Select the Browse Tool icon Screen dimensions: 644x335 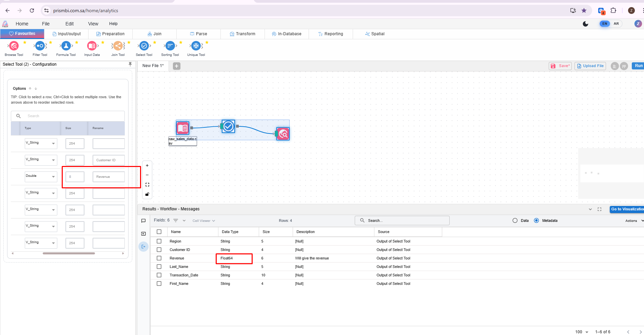(x=14, y=46)
